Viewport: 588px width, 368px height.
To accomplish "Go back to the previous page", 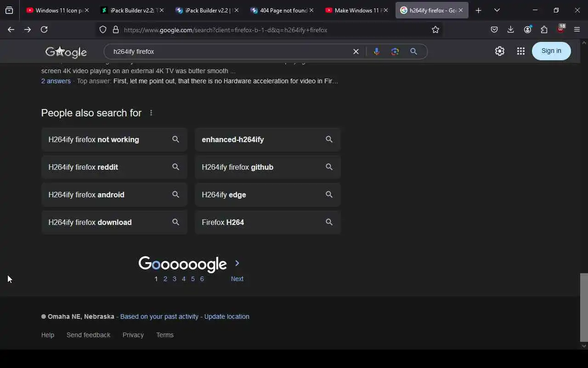I will 11,29.
